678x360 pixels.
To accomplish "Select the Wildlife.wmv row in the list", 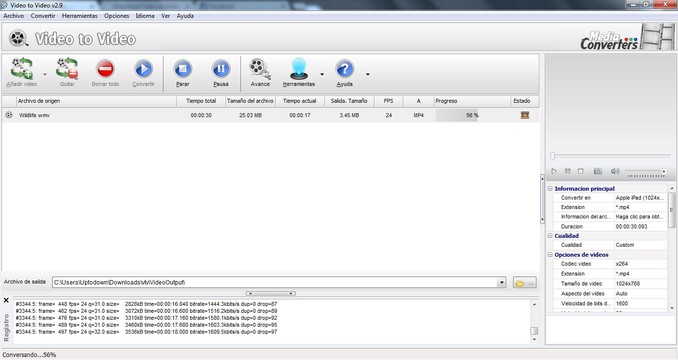I will click(x=270, y=115).
